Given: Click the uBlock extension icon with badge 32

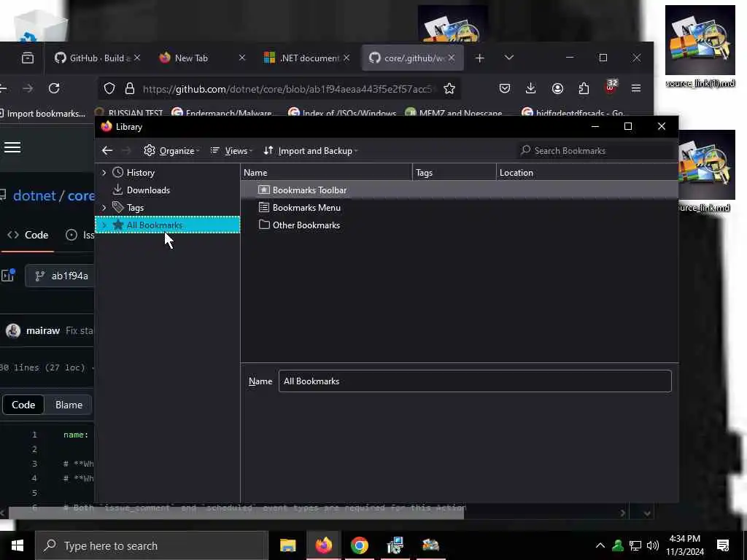Looking at the screenshot, I should pos(611,87).
